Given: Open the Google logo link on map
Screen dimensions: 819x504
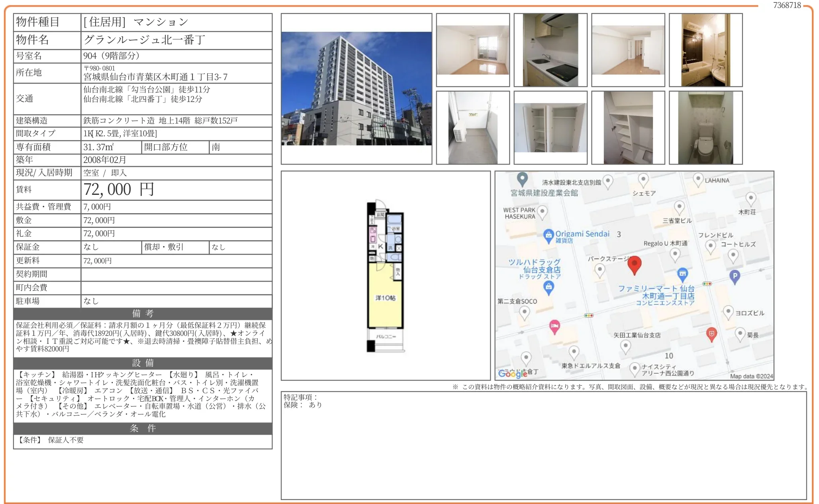Looking at the screenshot, I should point(513,373).
